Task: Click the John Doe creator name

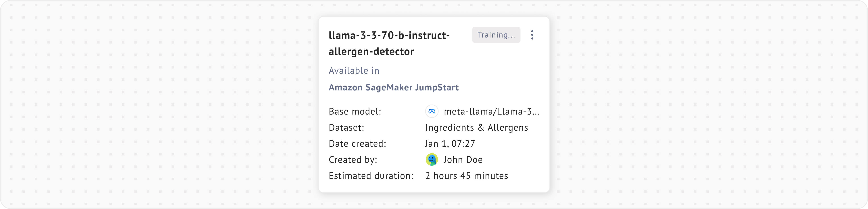Action: tap(463, 160)
